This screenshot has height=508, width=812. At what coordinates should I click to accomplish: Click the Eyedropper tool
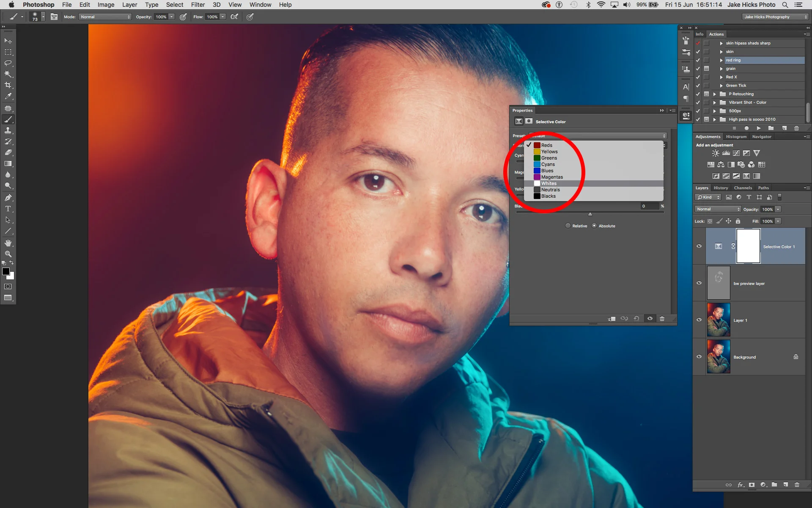tap(8, 96)
